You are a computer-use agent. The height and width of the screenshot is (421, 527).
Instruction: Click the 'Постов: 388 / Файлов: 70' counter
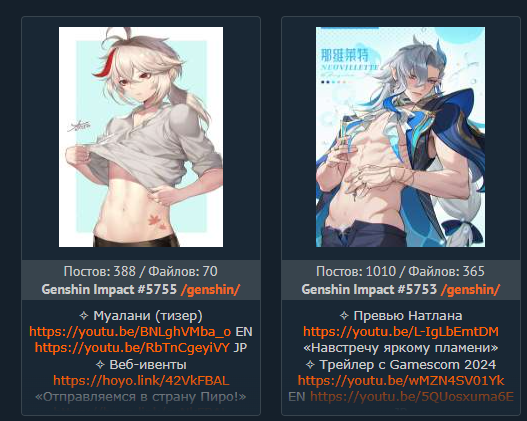coord(141,271)
